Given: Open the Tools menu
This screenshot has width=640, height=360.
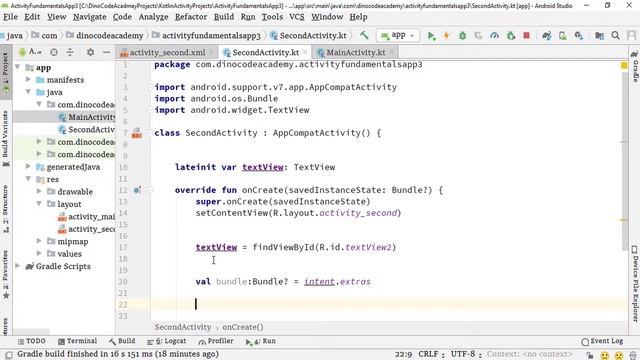Looking at the screenshot, I should pos(272,17).
